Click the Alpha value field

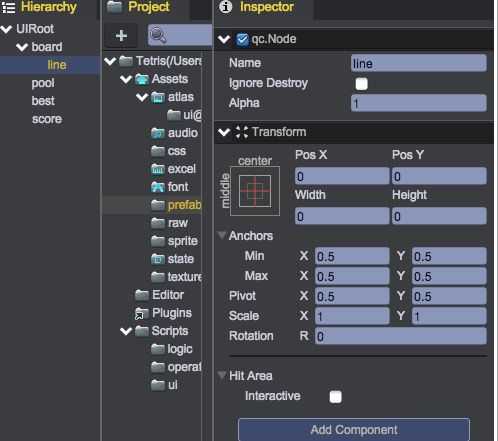click(x=419, y=103)
